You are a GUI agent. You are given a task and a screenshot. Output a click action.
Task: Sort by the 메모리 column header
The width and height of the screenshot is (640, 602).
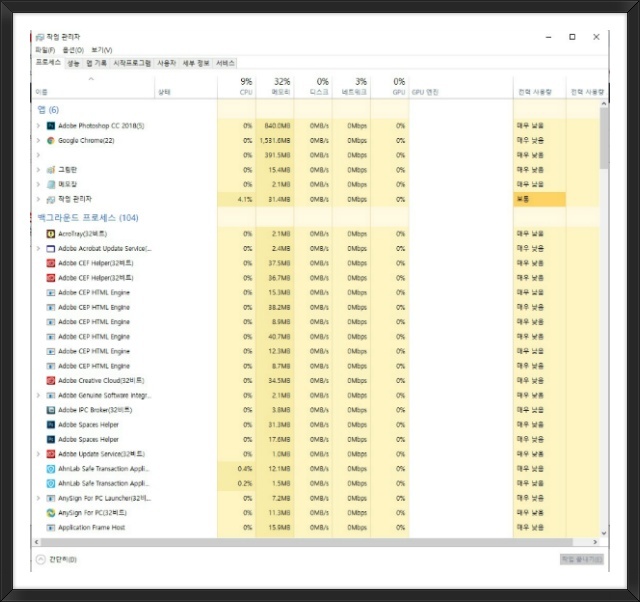point(275,87)
